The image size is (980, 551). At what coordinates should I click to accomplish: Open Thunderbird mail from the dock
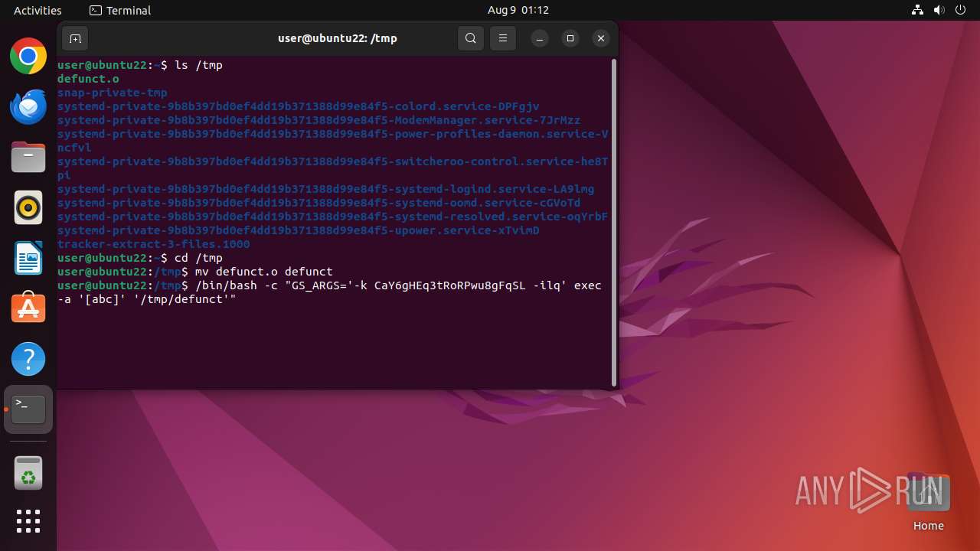tap(28, 106)
